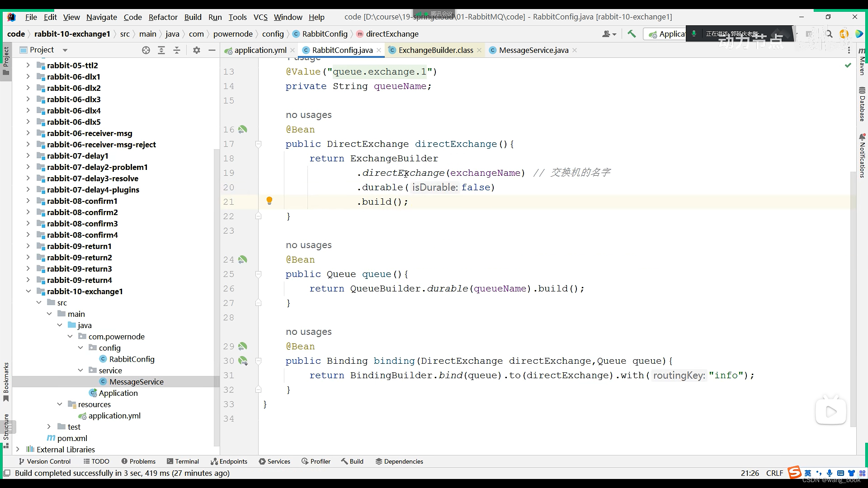Click Expand All in Project panel
The width and height of the screenshot is (868, 488).
coord(161,50)
